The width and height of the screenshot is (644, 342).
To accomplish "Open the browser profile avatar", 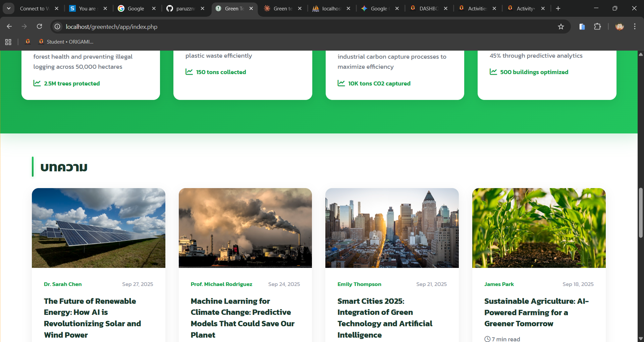I will coord(620,26).
